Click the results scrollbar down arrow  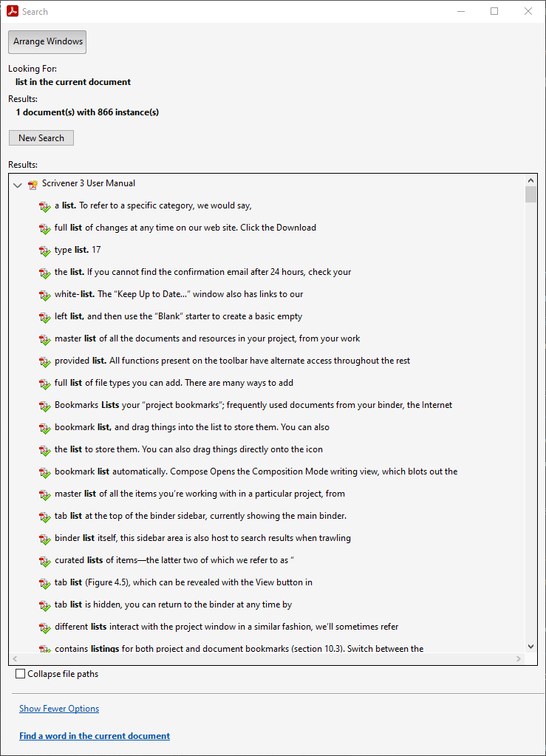point(530,647)
